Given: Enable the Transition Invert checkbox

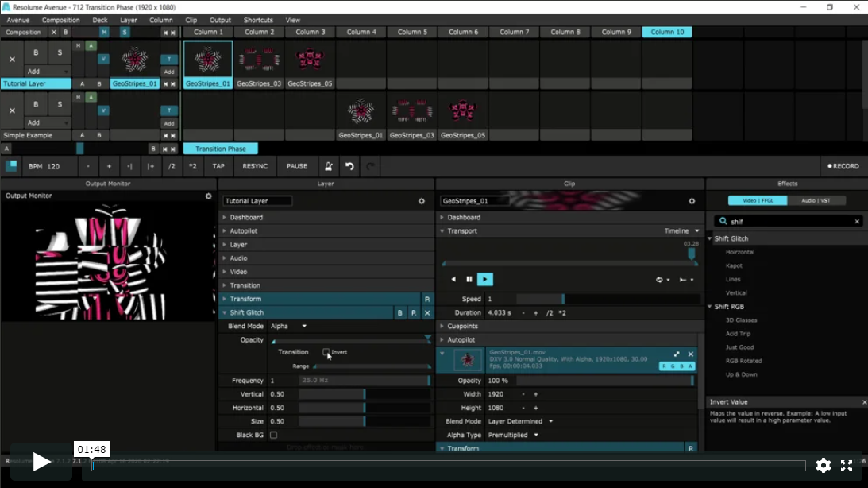Looking at the screenshot, I should 326,352.
